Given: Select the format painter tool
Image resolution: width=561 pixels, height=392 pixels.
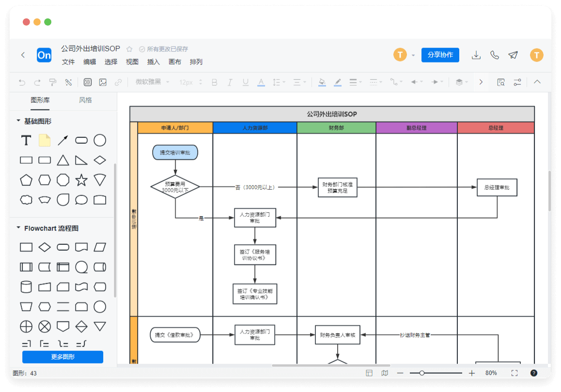Looking at the screenshot, I should [53, 82].
